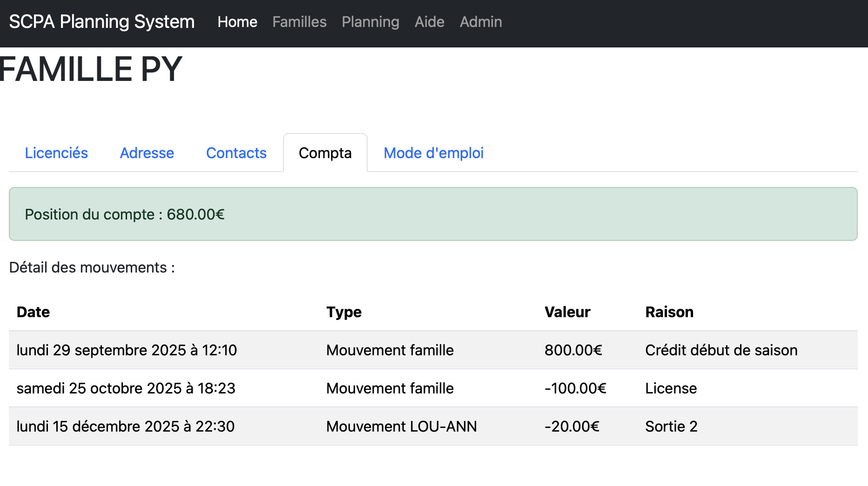The width and height of the screenshot is (868, 486).
Task: Select Aide in the top navigation
Action: (x=429, y=22)
